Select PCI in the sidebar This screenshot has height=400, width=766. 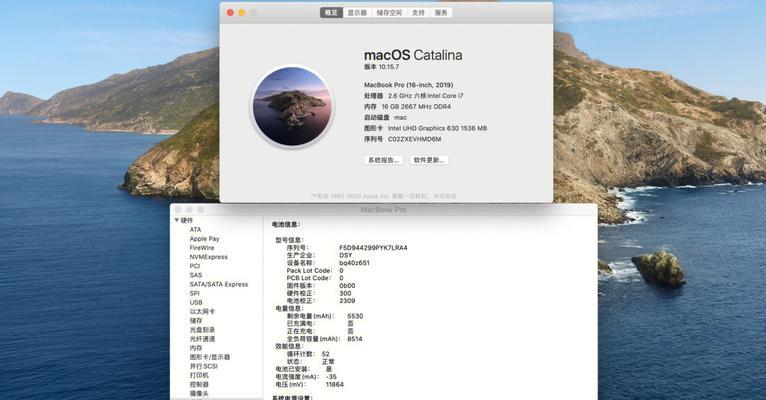pyautogui.click(x=195, y=266)
